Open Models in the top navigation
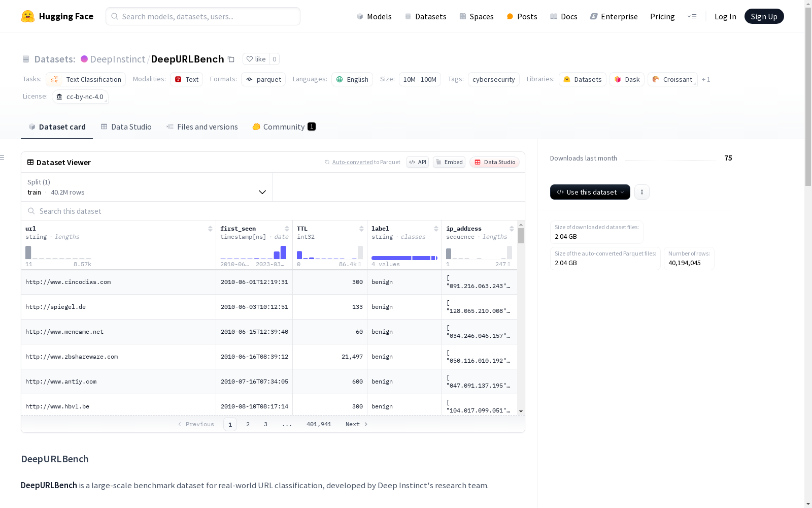The height and width of the screenshot is (508, 812). tap(374, 16)
